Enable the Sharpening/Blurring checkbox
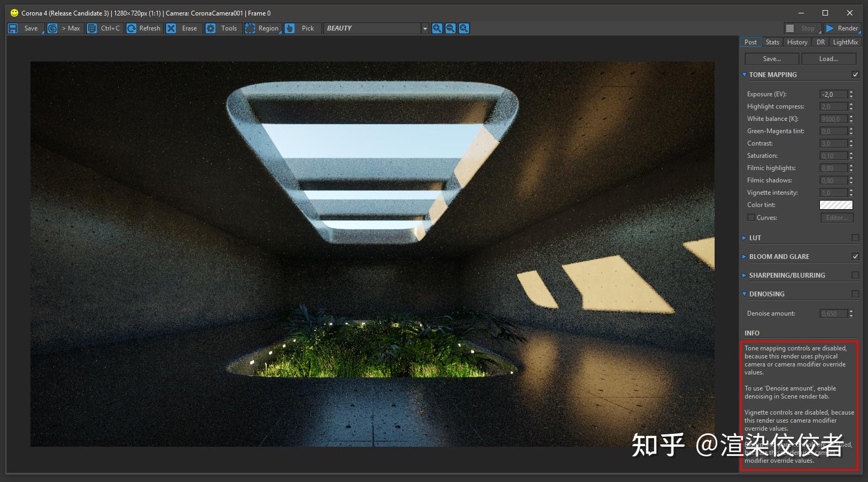The image size is (868, 482). tap(855, 276)
